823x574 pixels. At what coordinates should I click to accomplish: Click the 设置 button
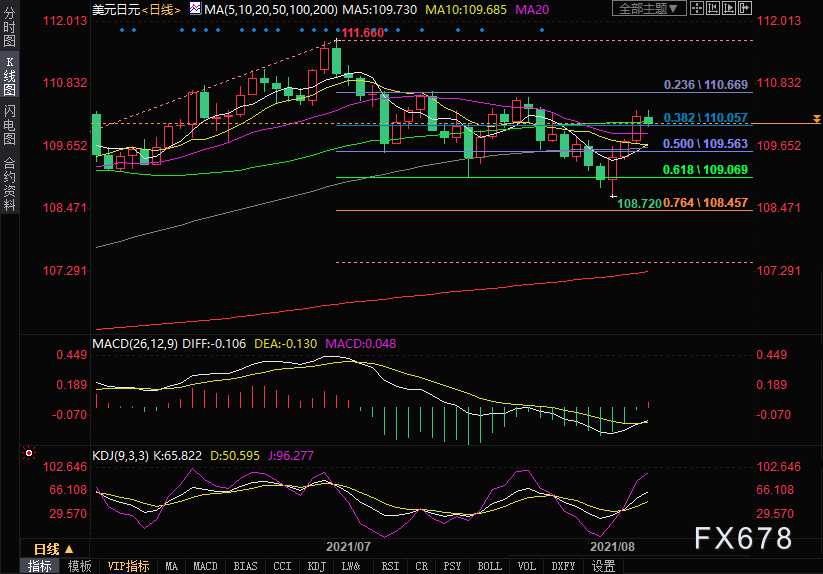[x=603, y=566]
